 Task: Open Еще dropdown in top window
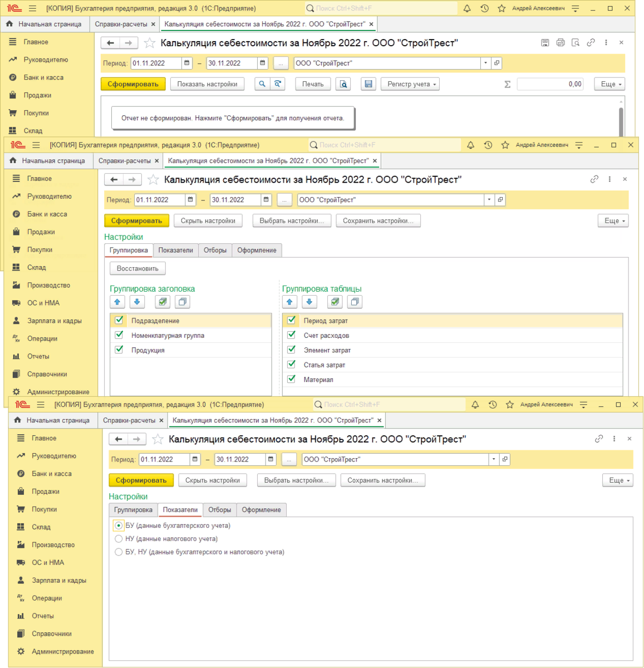pyautogui.click(x=609, y=84)
